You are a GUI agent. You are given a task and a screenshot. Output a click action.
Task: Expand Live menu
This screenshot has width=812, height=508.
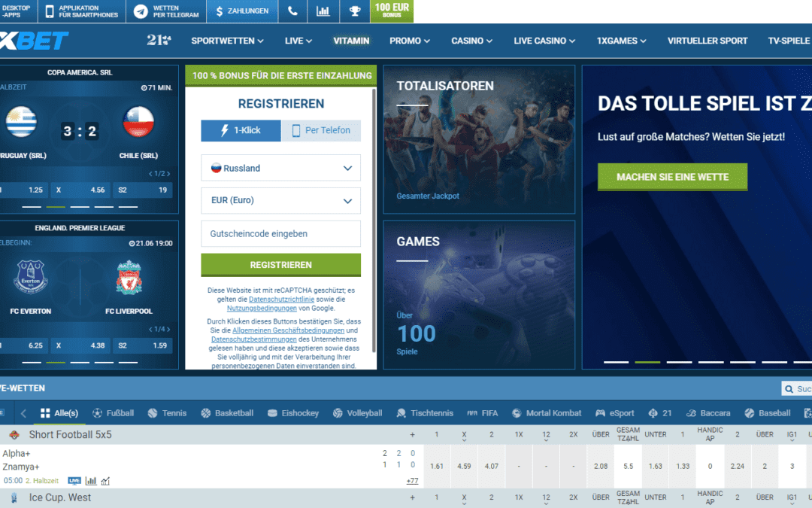pyautogui.click(x=298, y=41)
